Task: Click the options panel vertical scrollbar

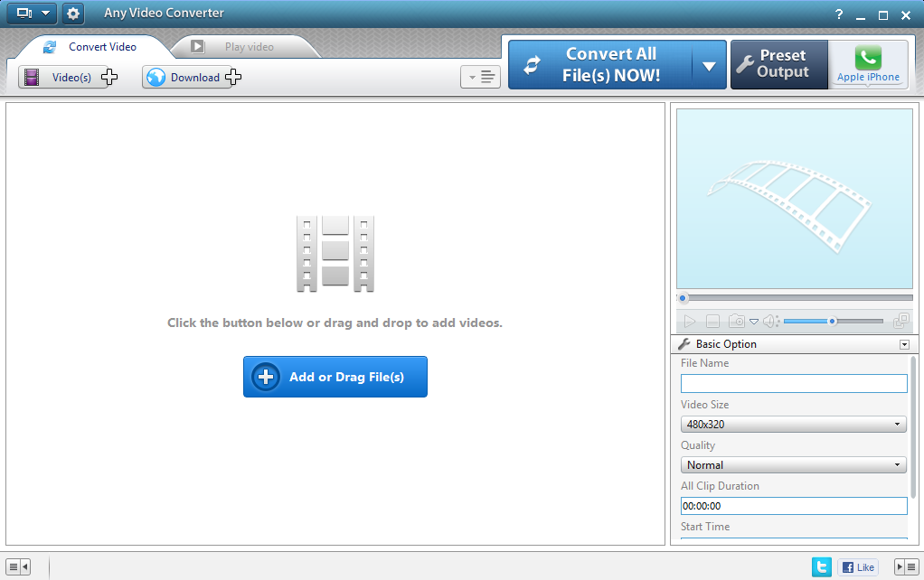Action: 914,427
